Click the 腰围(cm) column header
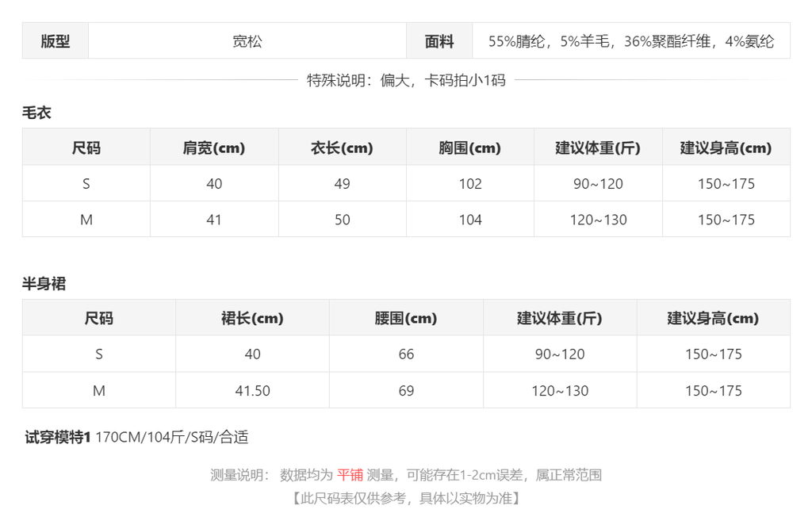Image resolution: width=812 pixels, height=517 pixels. pyautogui.click(x=406, y=318)
